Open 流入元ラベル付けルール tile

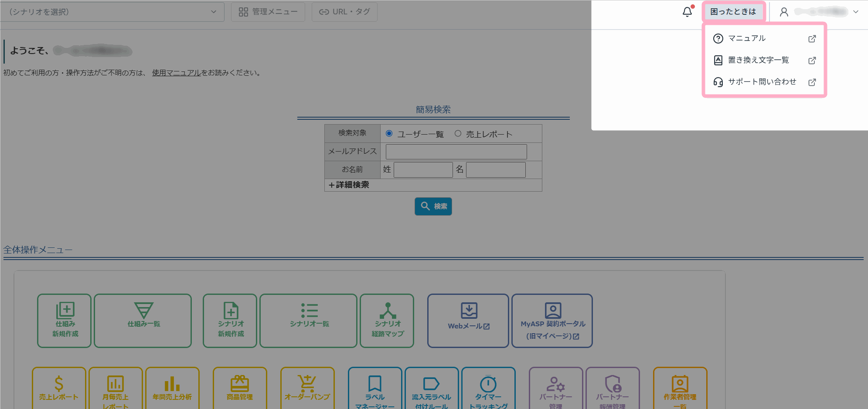[x=432, y=388]
